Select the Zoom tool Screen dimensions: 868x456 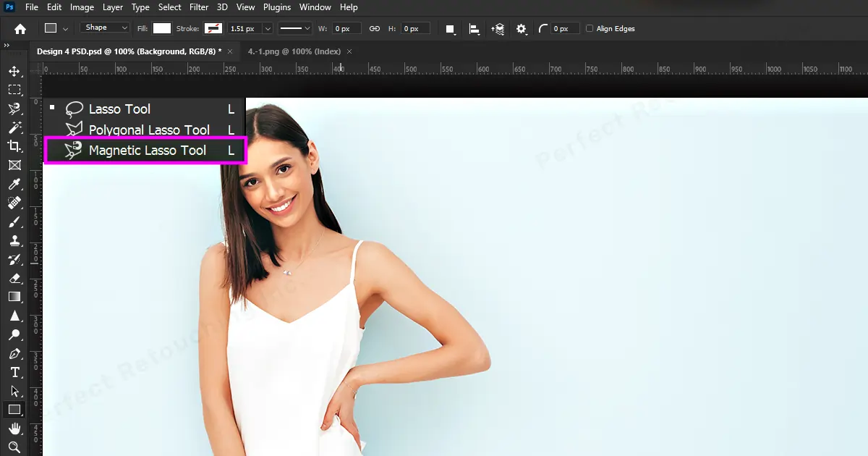(x=14, y=447)
